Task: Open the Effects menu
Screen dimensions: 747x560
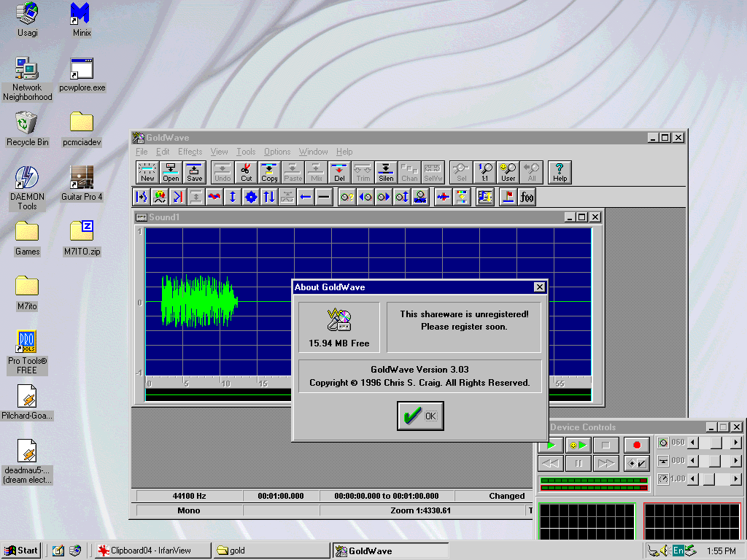Action: (x=190, y=152)
